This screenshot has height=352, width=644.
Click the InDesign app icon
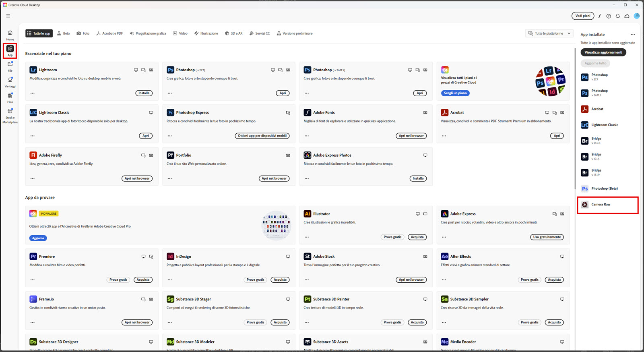point(171,257)
